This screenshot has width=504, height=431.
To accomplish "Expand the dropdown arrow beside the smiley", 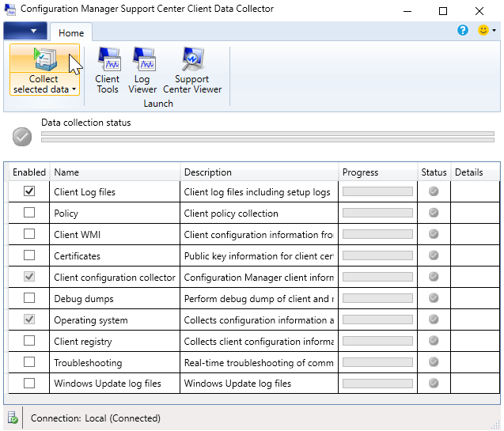I will pyautogui.click(x=495, y=31).
